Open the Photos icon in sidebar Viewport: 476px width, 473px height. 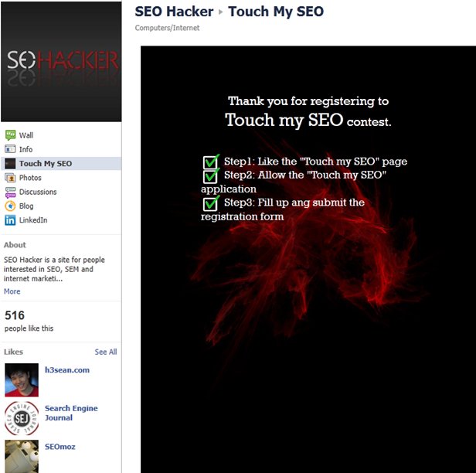click(x=10, y=178)
